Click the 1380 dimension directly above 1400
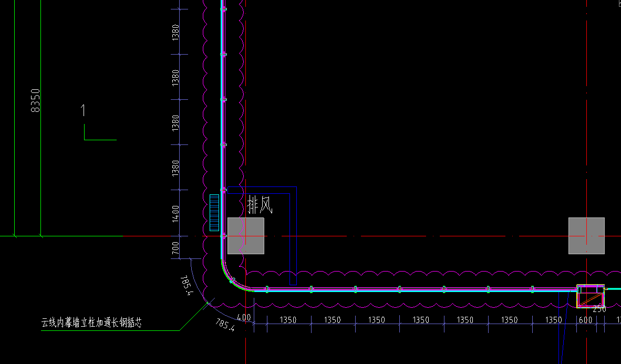This screenshot has width=621, height=364. (x=175, y=168)
